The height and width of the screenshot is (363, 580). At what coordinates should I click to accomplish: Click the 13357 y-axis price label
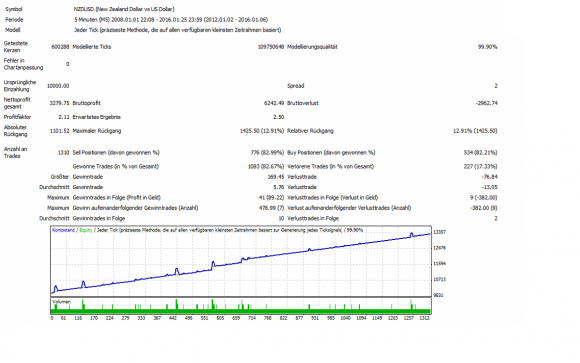(x=439, y=232)
